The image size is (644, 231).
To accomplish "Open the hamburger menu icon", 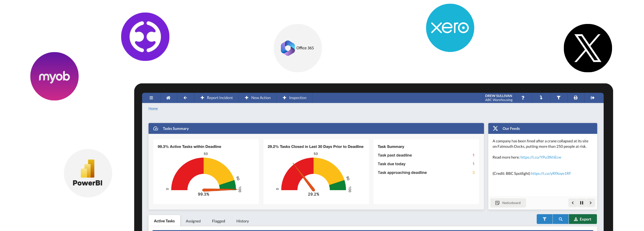I will [151, 98].
